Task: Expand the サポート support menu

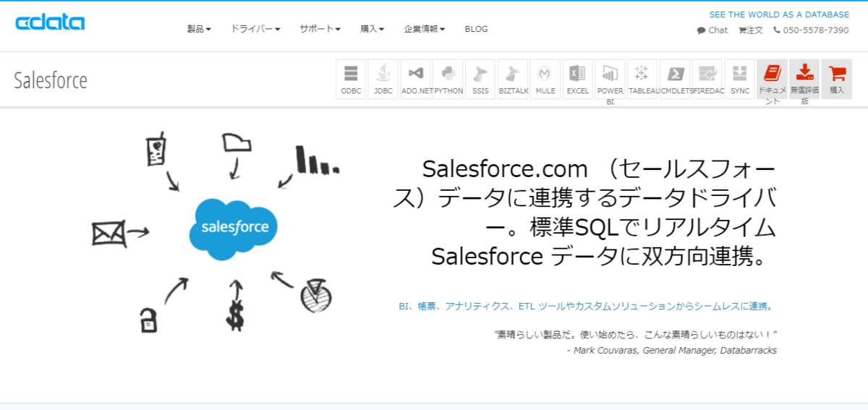Action: pos(320,29)
